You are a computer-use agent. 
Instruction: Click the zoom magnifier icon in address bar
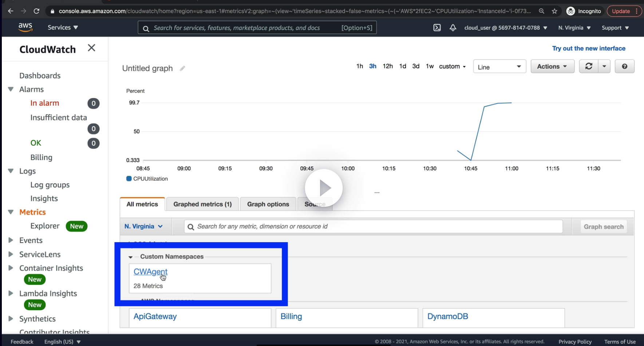[542, 11]
